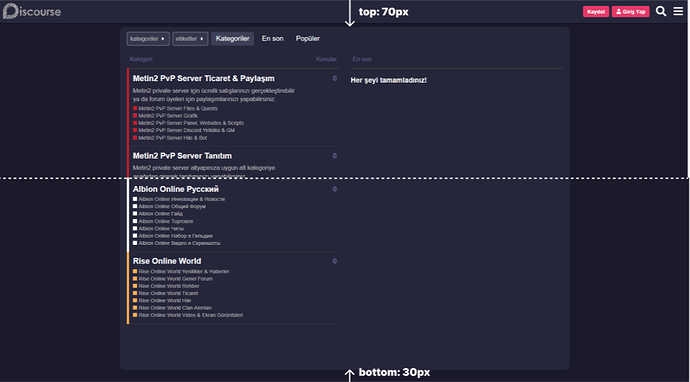Screen dimensions: 690x382
Task: Open Albion Online Русский category
Action: (x=176, y=189)
